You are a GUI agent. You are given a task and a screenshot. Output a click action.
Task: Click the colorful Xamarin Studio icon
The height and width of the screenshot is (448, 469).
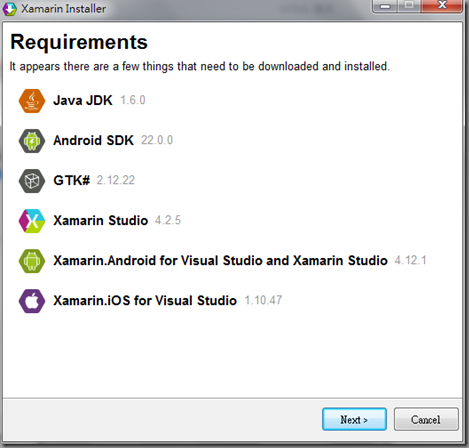pyautogui.click(x=32, y=221)
